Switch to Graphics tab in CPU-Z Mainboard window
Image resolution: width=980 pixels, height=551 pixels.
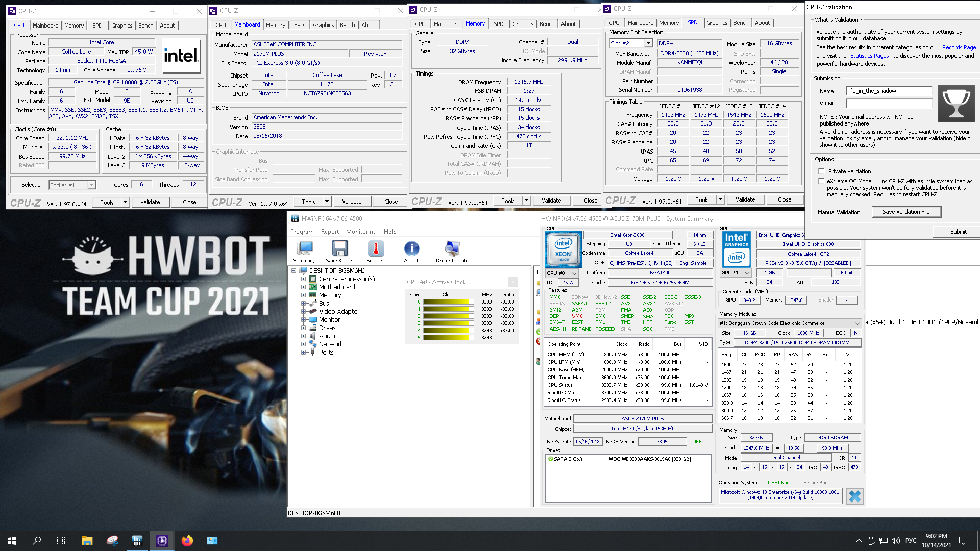point(323,25)
